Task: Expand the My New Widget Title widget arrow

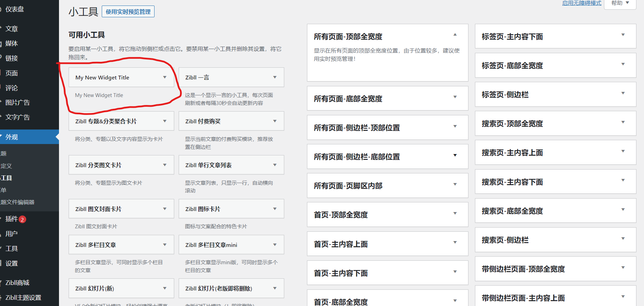Action: [x=165, y=77]
